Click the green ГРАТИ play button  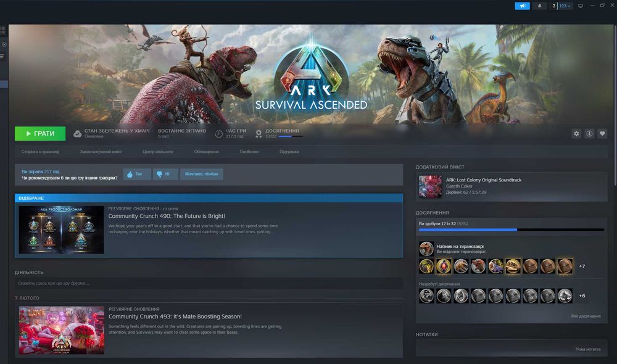[40, 134]
